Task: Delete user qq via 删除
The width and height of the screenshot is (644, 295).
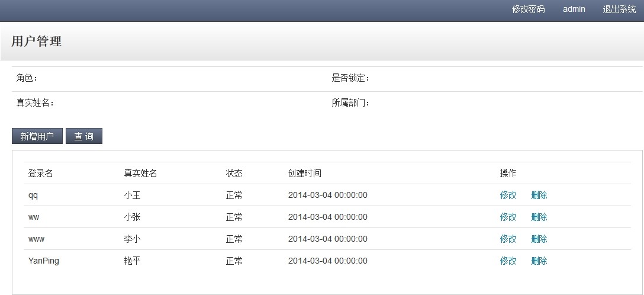Action: click(539, 195)
